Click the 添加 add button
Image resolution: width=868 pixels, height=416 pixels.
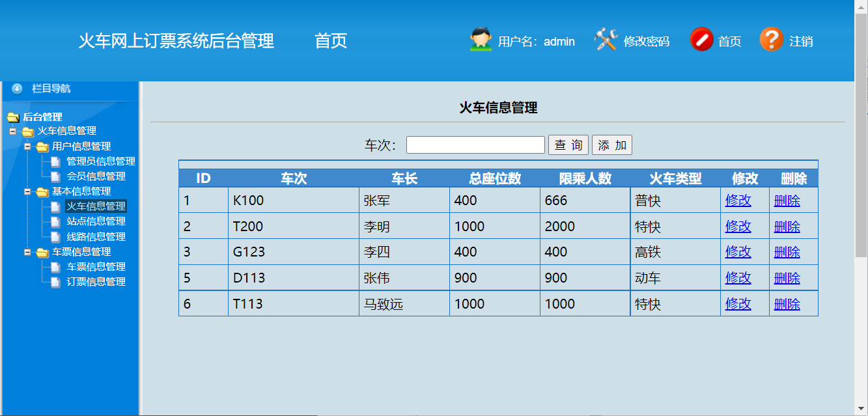tap(611, 145)
